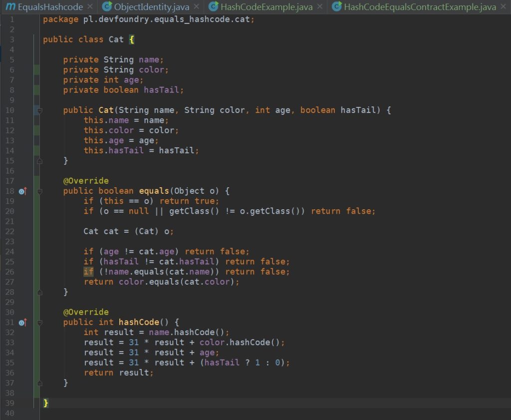Click the Cat constructor name on line 10

point(106,110)
